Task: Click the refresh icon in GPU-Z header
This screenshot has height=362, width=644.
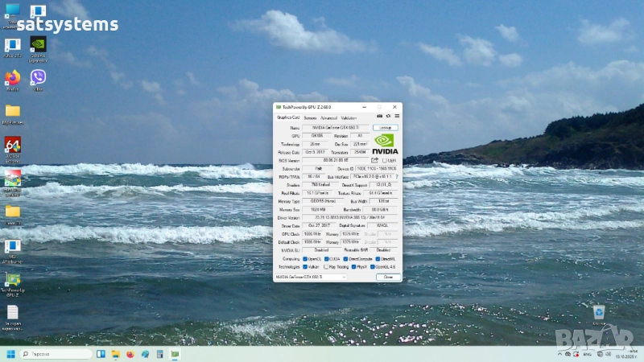Action: [387, 117]
